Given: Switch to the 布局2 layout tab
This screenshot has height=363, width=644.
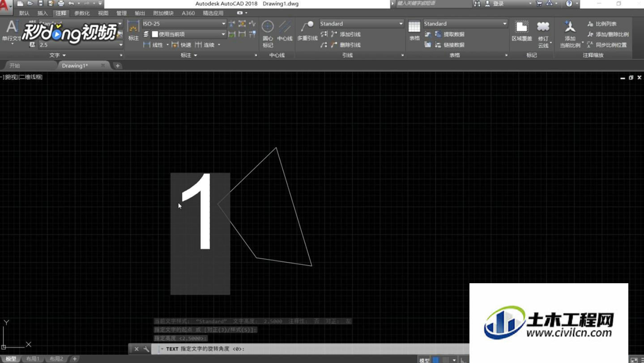Looking at the screenshot, I should tap(56, 359).
